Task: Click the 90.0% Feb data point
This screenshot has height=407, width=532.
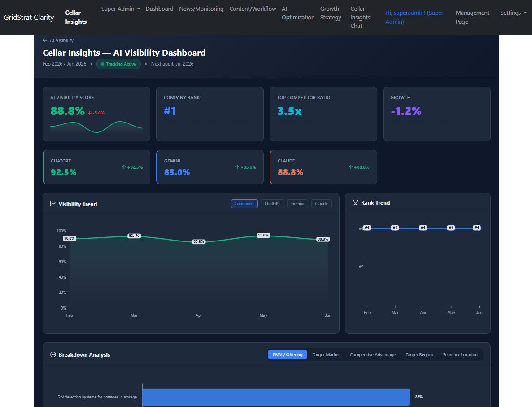Action: click(69, 238)
